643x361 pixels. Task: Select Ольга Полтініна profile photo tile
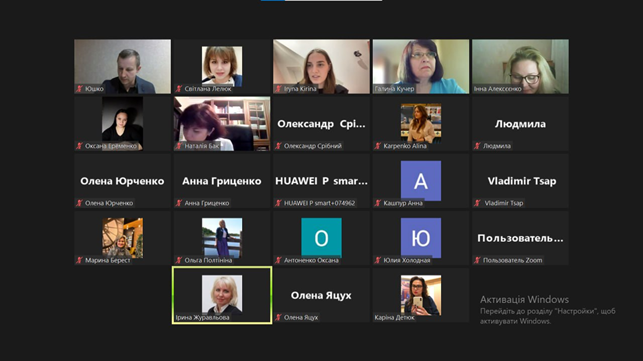[222, 238]
